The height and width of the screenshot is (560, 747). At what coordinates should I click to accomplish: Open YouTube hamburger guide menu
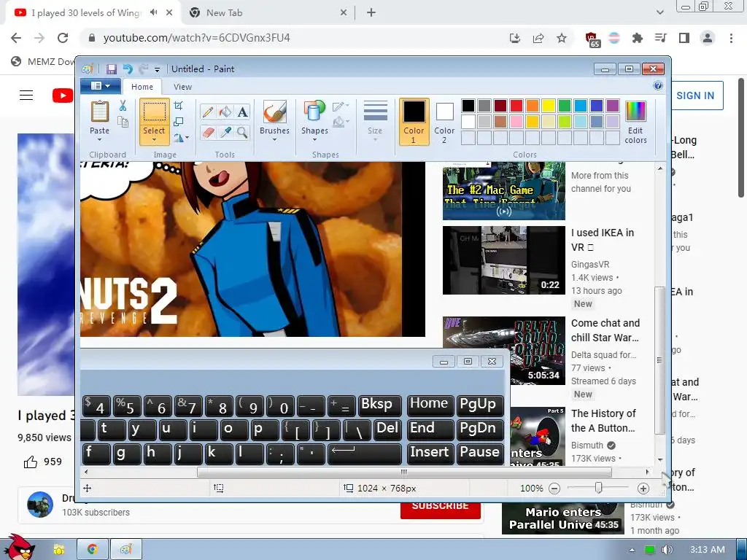(x=26, y=96)
